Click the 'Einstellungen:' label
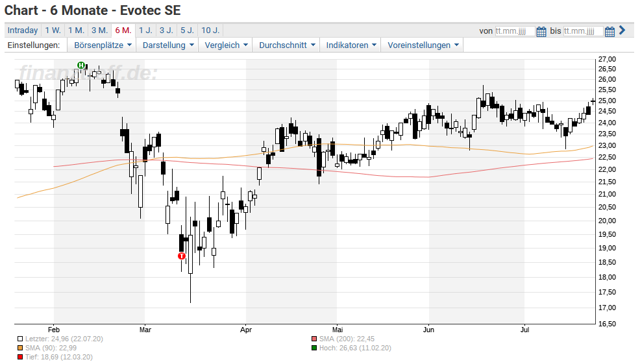 point(34,45)
